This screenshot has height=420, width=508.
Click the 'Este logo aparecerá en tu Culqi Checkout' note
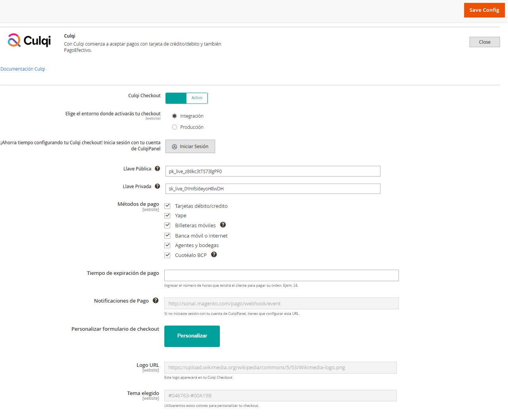(198, 378)
